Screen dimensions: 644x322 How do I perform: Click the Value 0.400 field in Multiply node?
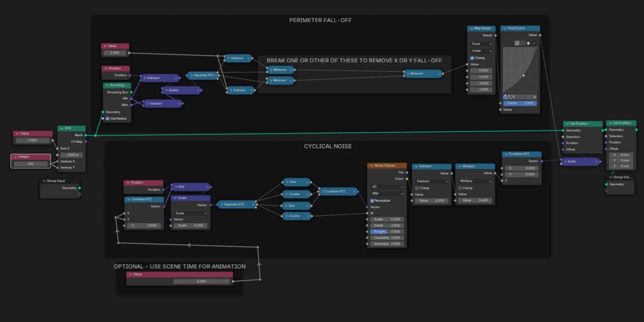[x=475, y=200]
